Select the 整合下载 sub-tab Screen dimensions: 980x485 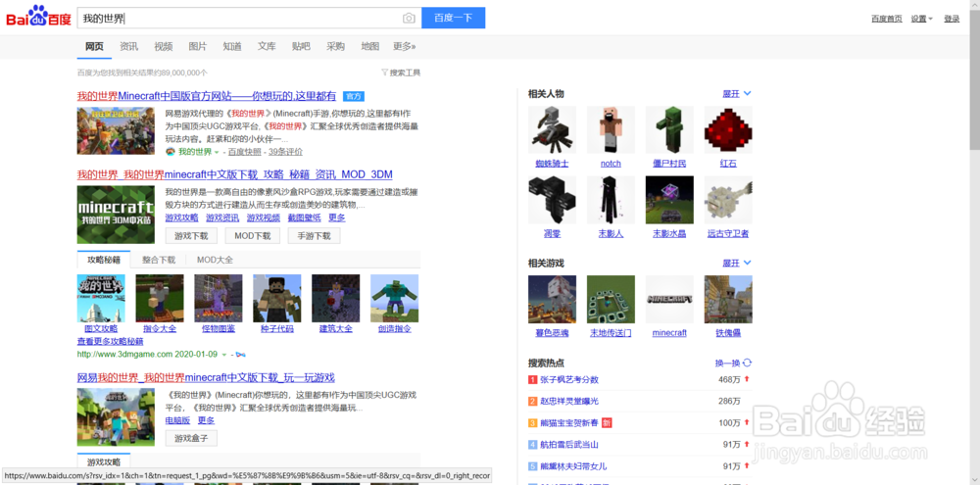159,260
